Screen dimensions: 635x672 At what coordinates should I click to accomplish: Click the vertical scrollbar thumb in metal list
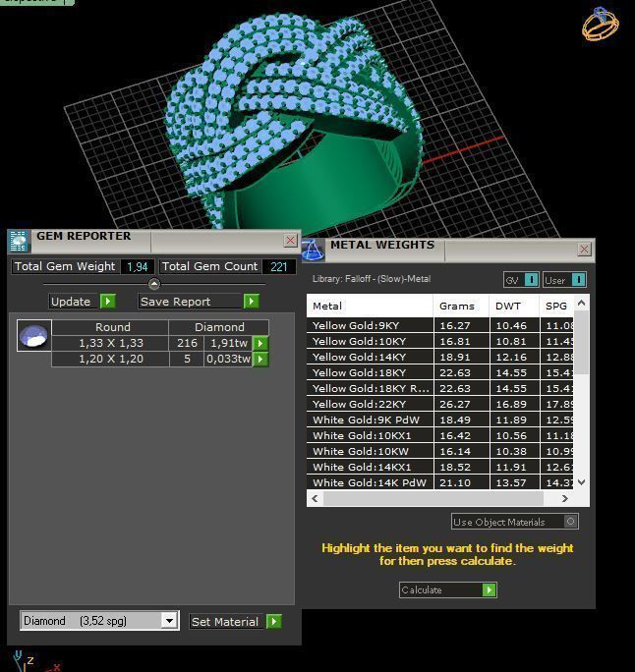581,343
